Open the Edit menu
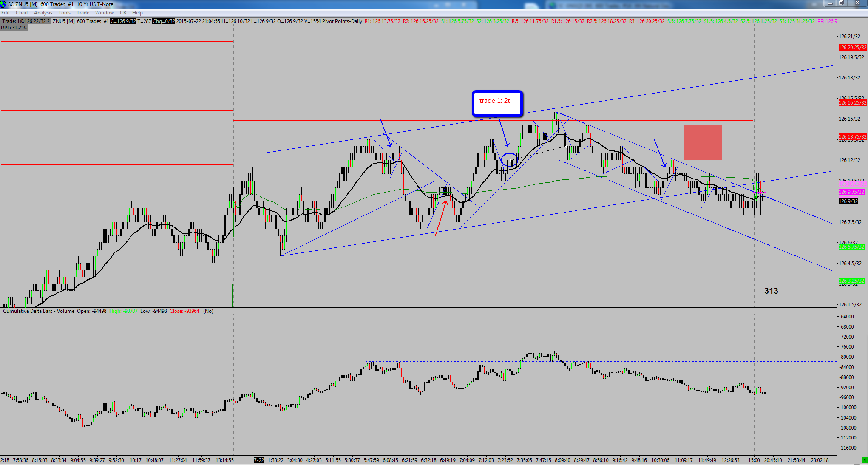Viewport: 868px width, 465px height. pos(6,13)
